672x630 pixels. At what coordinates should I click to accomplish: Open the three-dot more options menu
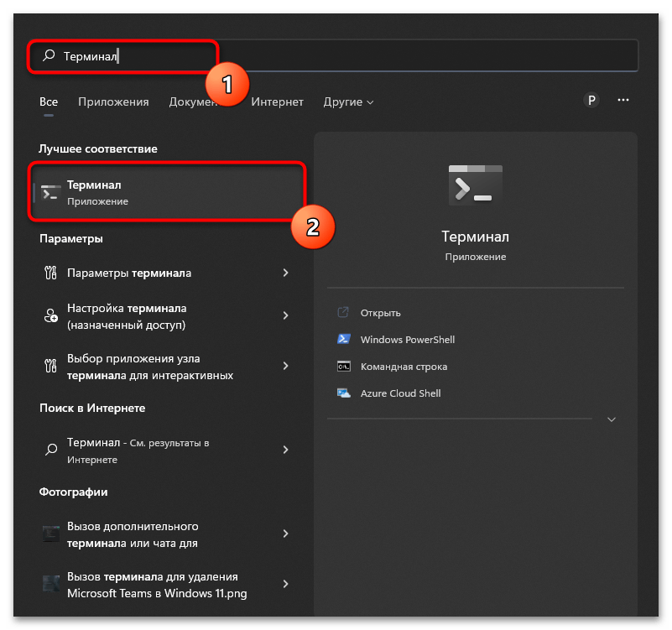623,100
